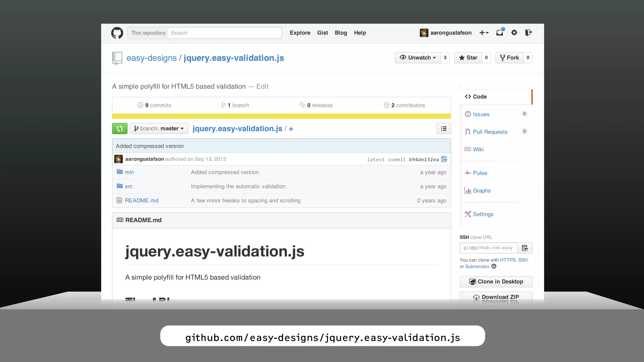The height and width of the screenshot is (362, 644).
Task: Open the Unwatch dropdown
Action: click(x=418, y=58)
